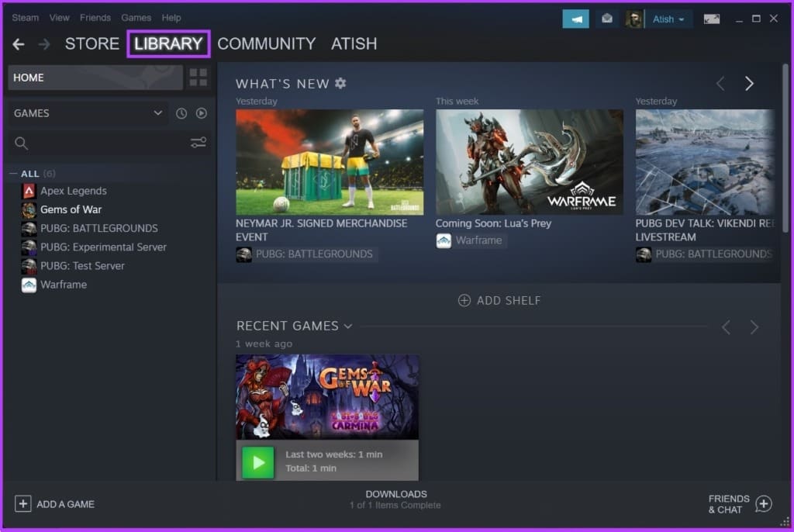Click PUBG DEV TALK livestream title

705,230
